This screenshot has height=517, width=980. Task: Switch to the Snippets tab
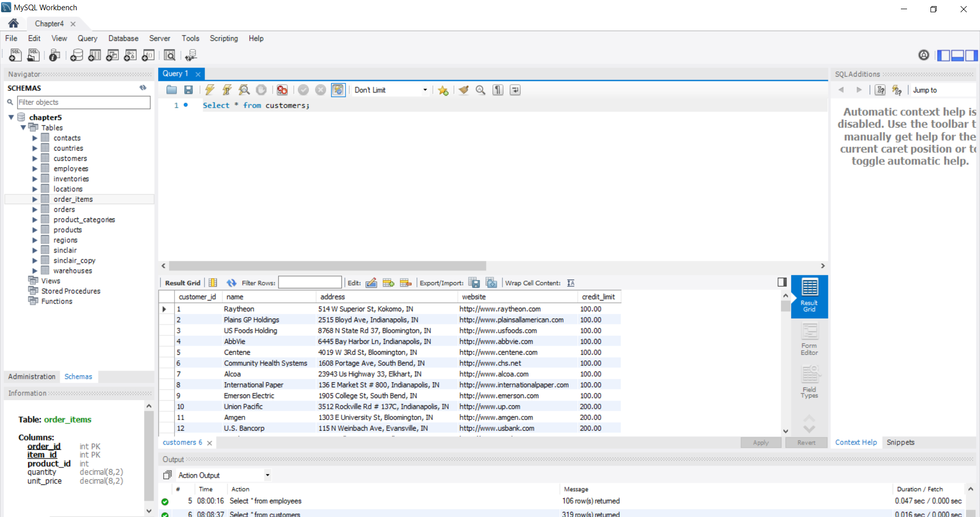coord(900,442)
